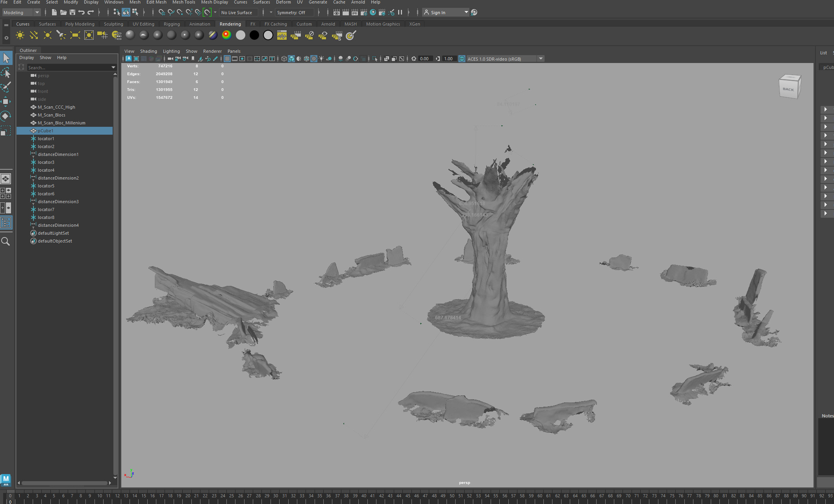Open the Windows menu
This screenshot has height=504, width=834.
(114, 2)
